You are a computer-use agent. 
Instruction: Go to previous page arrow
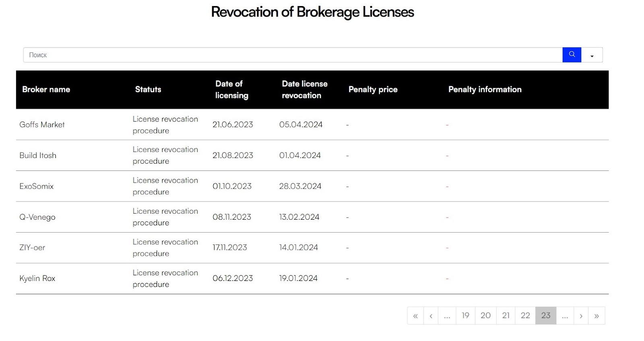pyautogui.click(x=431, y=316)
